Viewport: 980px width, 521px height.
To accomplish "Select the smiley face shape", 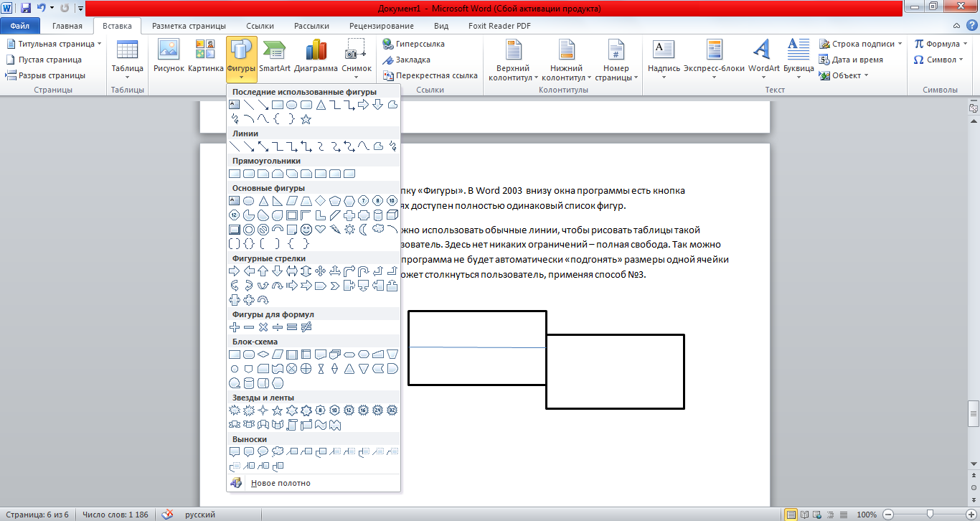I will click(x=306, y=230).
